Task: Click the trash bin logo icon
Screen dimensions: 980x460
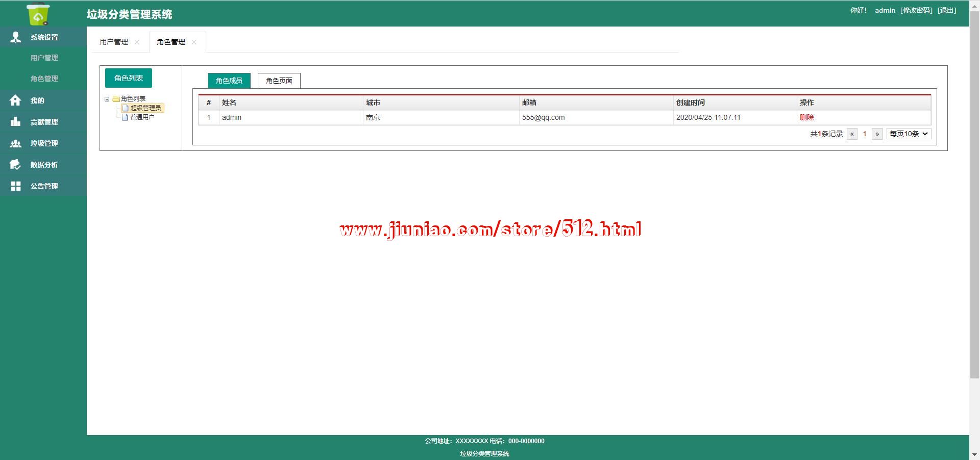Action: (x=38, y=14)
